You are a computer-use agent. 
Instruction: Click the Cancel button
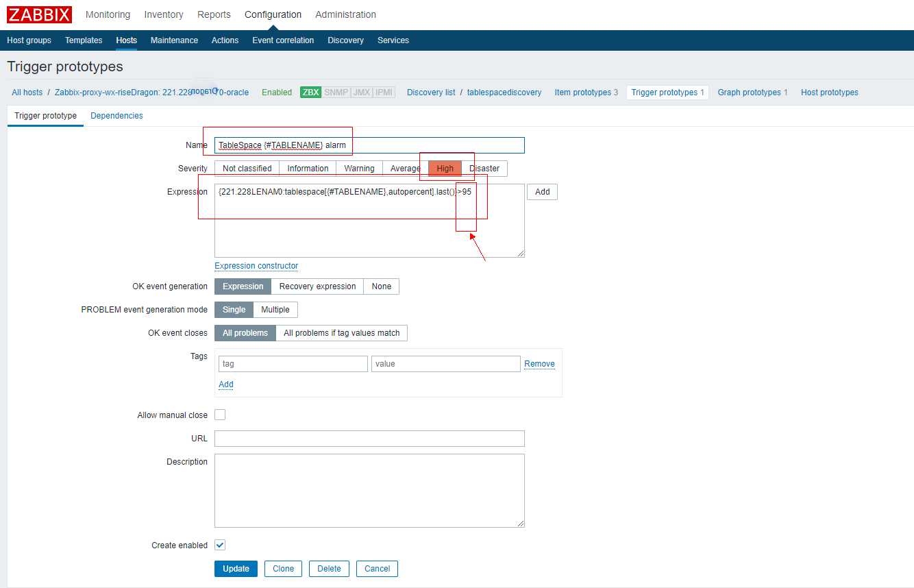(x=377, y=569)
